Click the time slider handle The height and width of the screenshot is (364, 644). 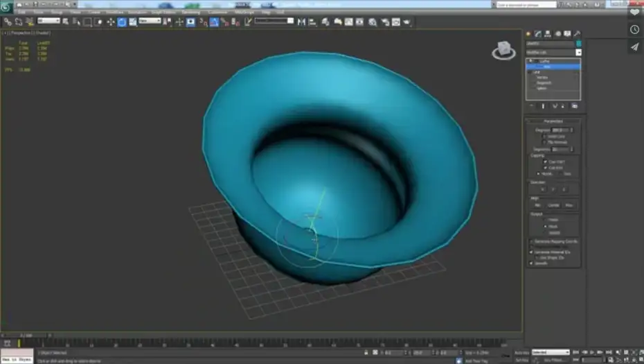(x=27, y=336)
